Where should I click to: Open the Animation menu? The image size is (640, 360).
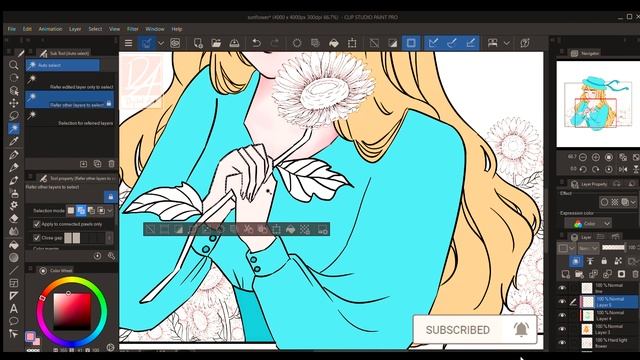50,29
